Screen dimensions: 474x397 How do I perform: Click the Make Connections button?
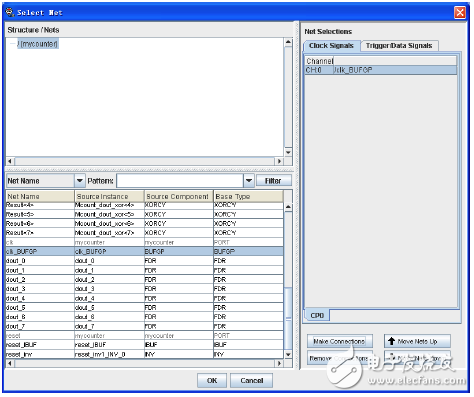(x=339, y=341)
